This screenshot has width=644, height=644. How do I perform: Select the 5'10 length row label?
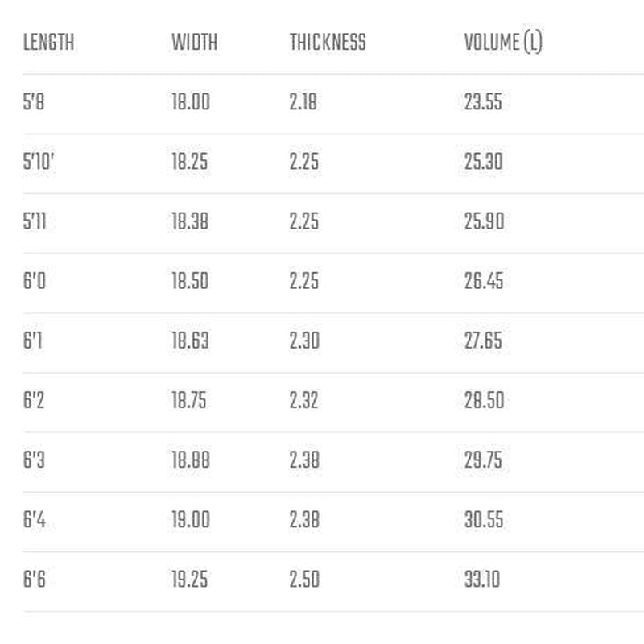pyautogui.click(x=39, y=162)
